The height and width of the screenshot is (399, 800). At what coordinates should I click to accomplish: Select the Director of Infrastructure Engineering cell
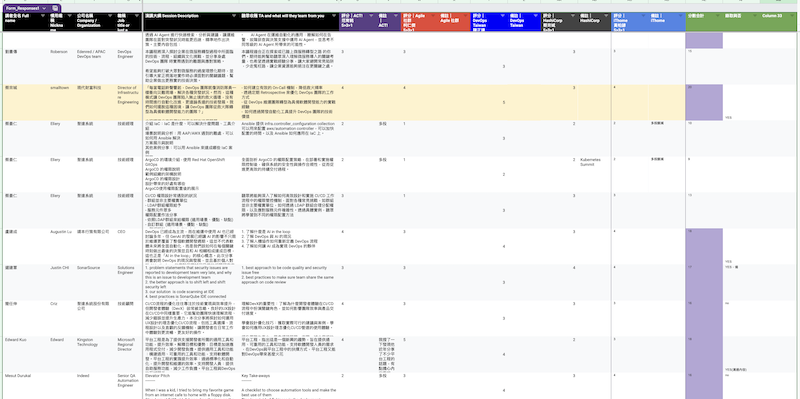[129, 102]
